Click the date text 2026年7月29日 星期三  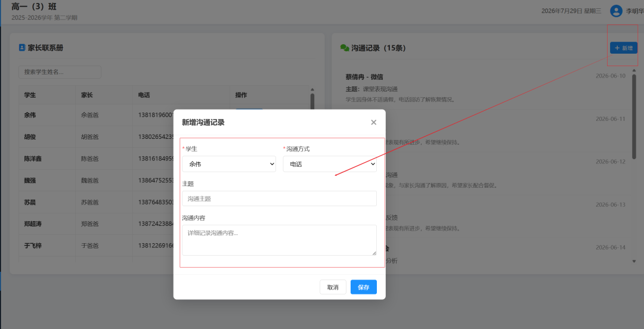point(571,11)
